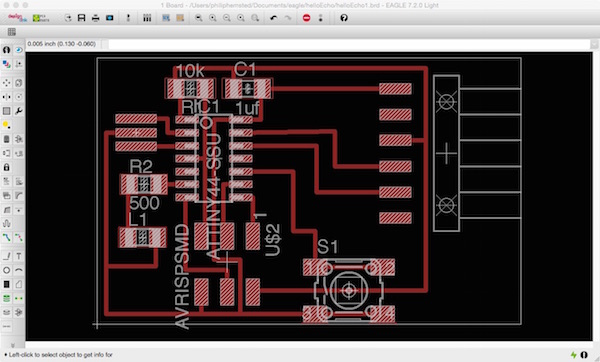Open the Change tool wrench icon
Viewport: 600px width, 362px height.
18,111
